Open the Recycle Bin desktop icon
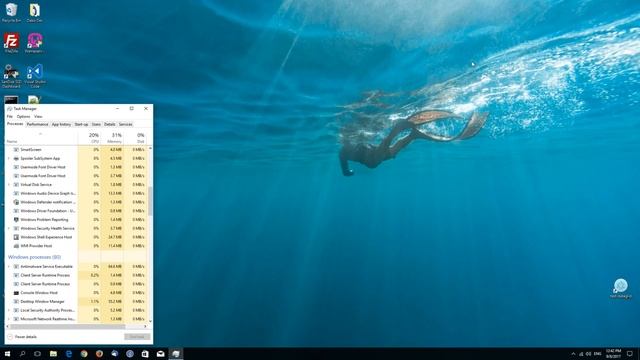 (x=11, y=12)
